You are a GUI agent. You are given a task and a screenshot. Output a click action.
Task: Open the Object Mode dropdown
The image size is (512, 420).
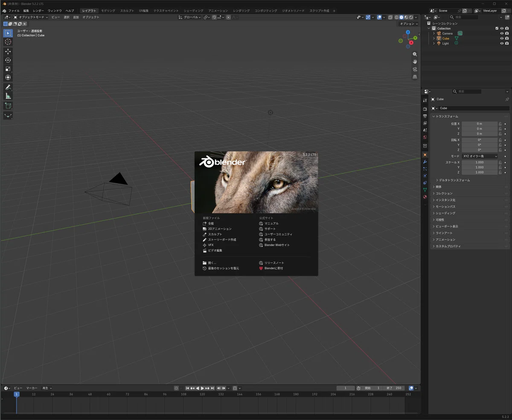point(31,17)
